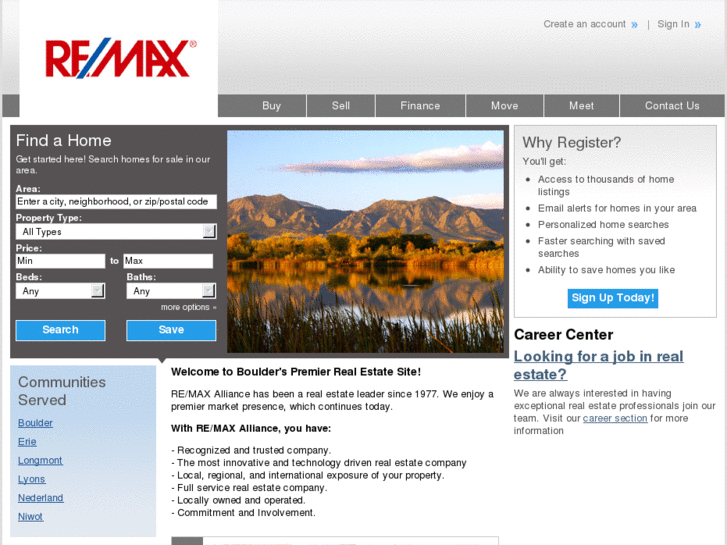This screenshot has width=727, height=545.
Task: Open the Contact Us menu
Action: click(672, 106)
